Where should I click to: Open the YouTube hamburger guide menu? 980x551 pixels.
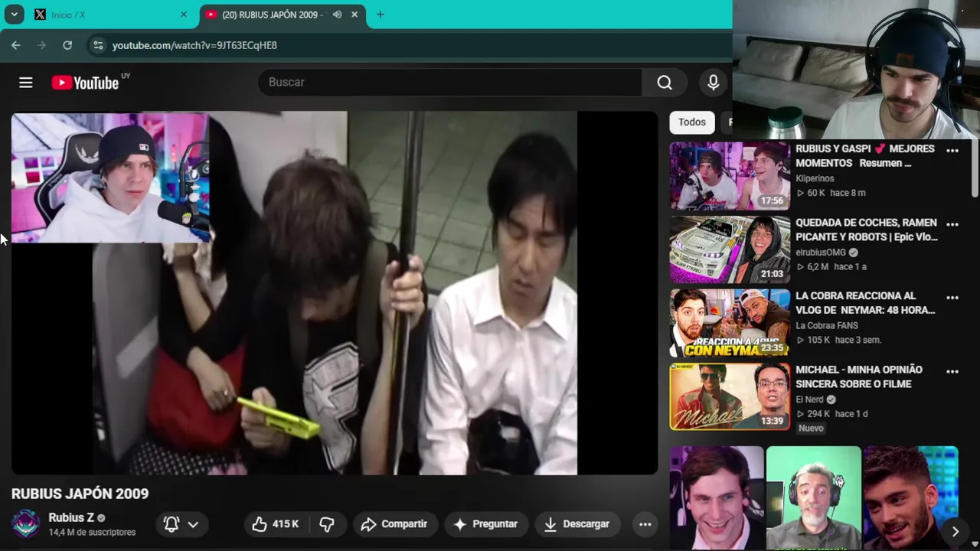26,83
